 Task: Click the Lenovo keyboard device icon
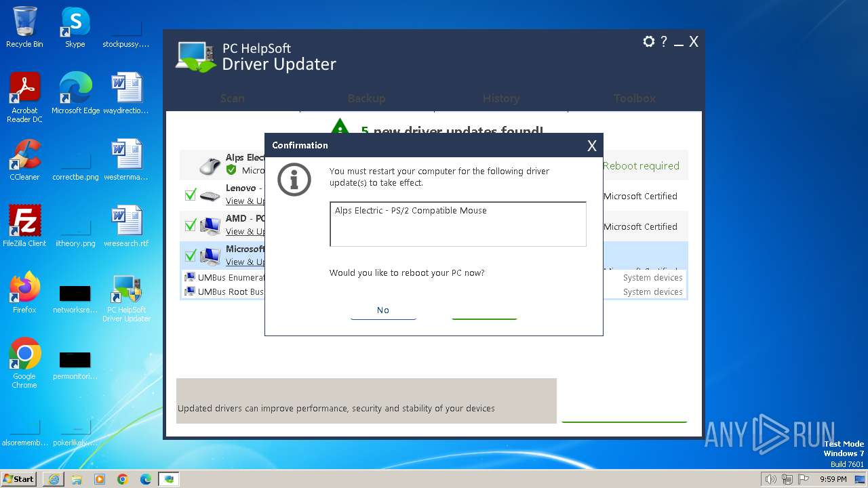(x=210, y=196)
